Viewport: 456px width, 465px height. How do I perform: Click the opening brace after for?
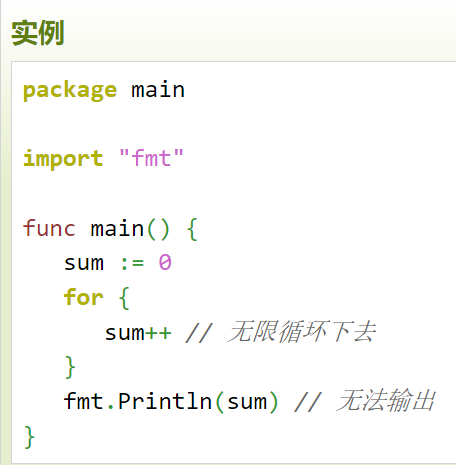[124, 298]
